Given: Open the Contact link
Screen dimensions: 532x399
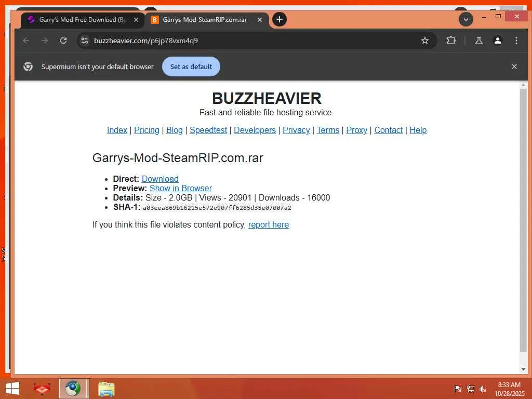Looking at the screenshot, I should (389, 130).
